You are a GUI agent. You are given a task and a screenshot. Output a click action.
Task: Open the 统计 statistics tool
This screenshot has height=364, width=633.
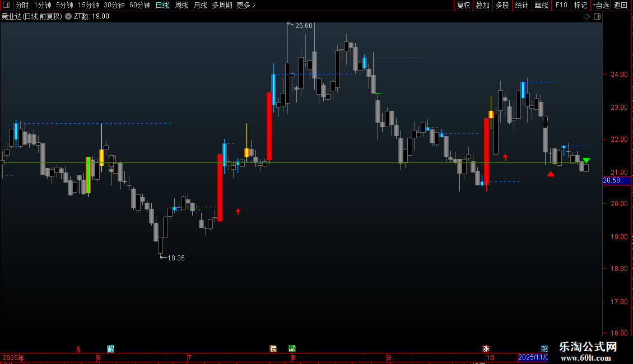point(522,5)
